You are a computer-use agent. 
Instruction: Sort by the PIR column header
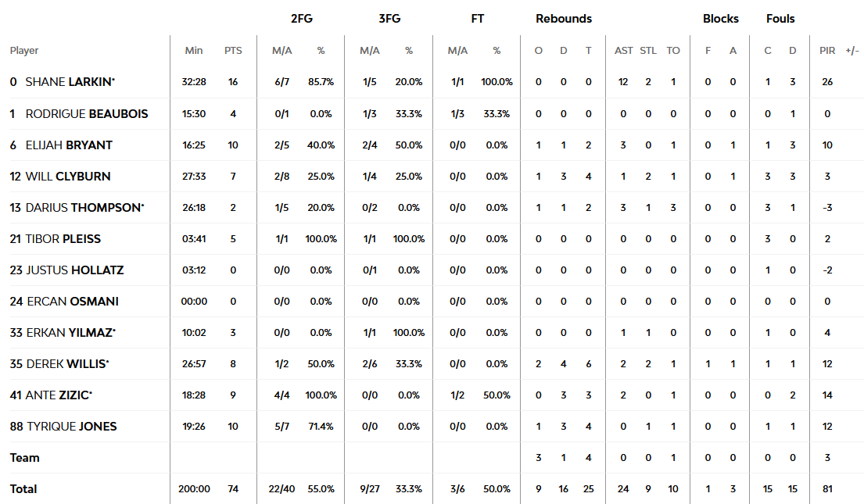827,51
